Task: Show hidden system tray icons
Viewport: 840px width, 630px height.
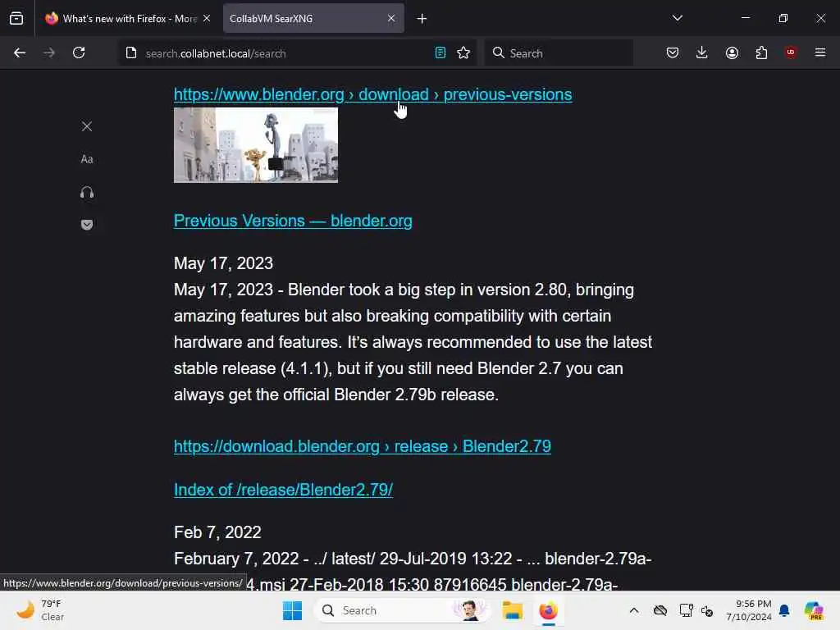Action: pos(634,610)
